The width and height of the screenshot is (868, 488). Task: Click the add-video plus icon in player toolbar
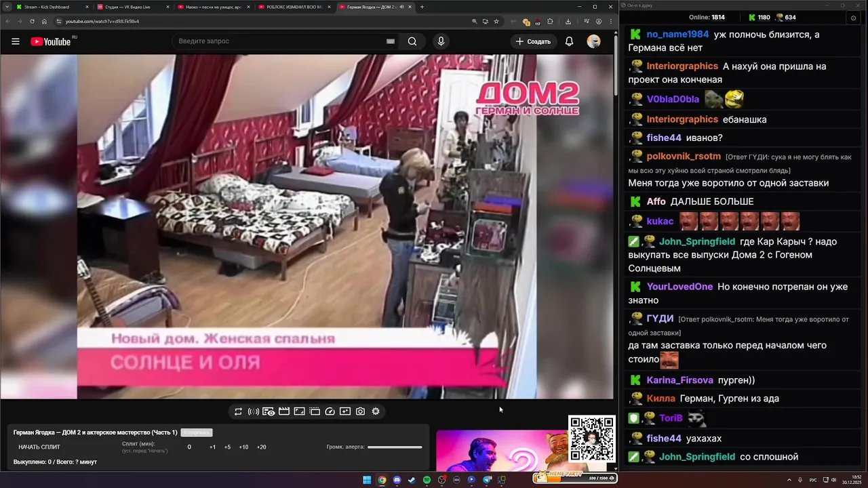[345, 411]
